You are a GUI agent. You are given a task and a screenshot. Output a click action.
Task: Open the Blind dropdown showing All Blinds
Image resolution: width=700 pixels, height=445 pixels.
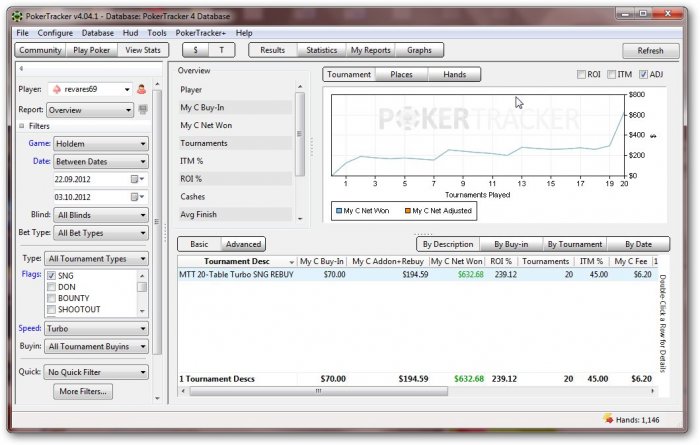pos(101,215)
